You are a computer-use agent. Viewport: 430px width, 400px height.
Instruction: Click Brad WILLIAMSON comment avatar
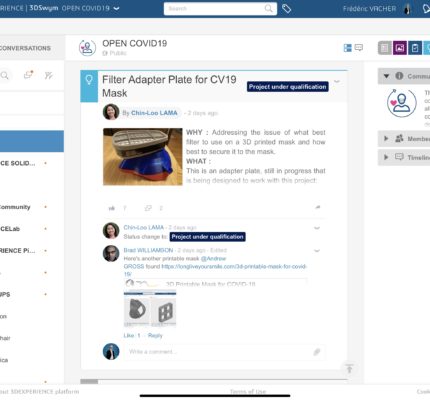(111, 254)
